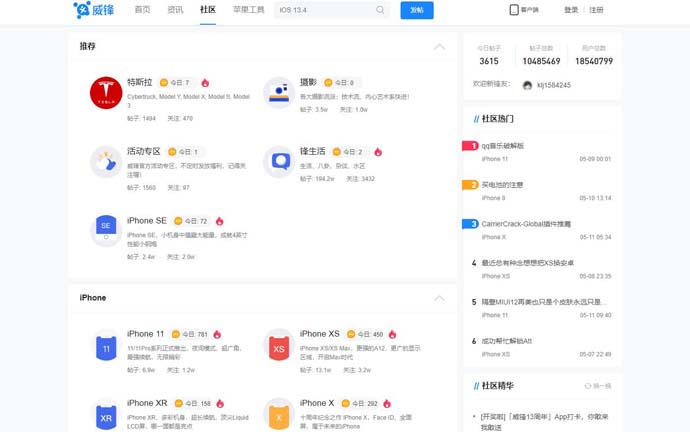Viewport: 690px width, 432px height.
Task: Open the 威锋 logo home link
Action: pyautogui.click(x=94, y=10)
